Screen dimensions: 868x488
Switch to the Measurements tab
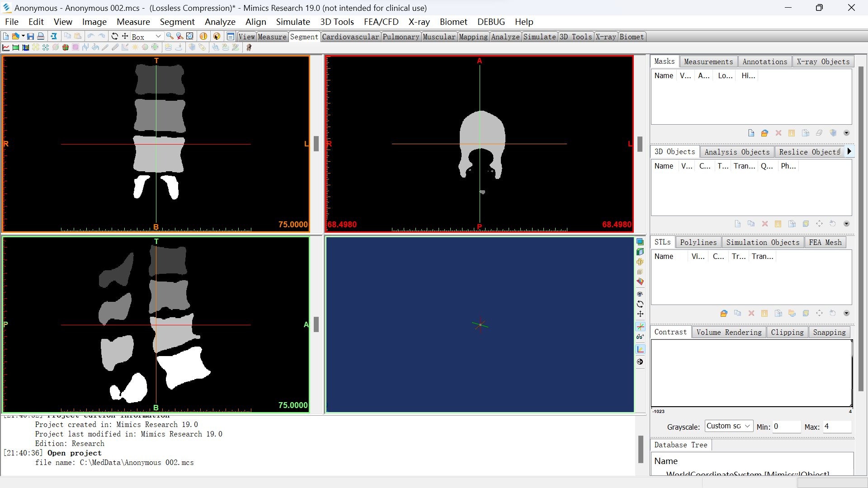point(708,61)
